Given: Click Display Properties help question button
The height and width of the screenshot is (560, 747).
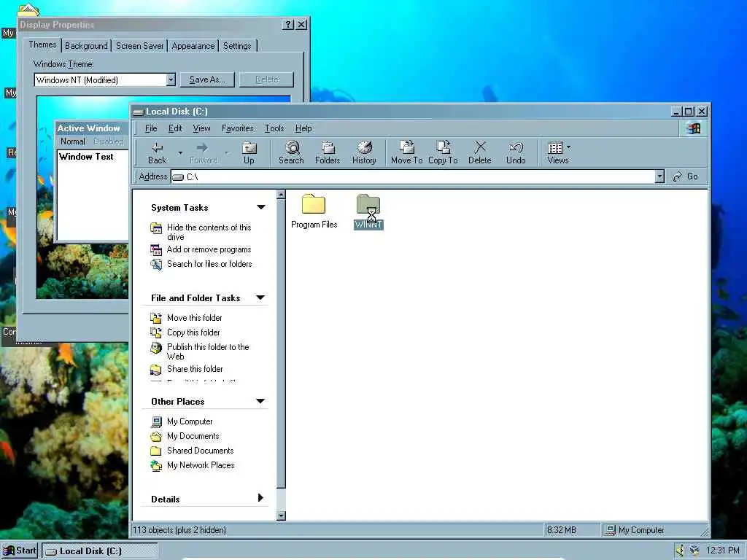Looking at the screenshot, I should click(287, 25).
